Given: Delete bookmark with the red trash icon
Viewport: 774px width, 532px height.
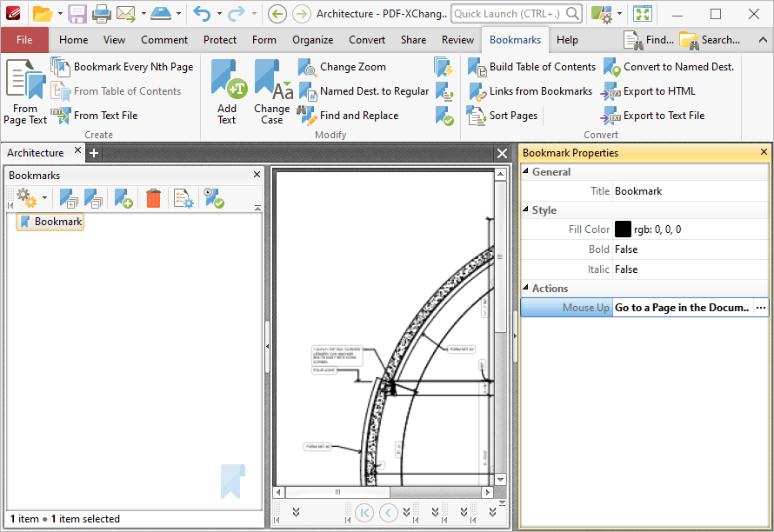Looking at the screenshot, I should (154, 198).
